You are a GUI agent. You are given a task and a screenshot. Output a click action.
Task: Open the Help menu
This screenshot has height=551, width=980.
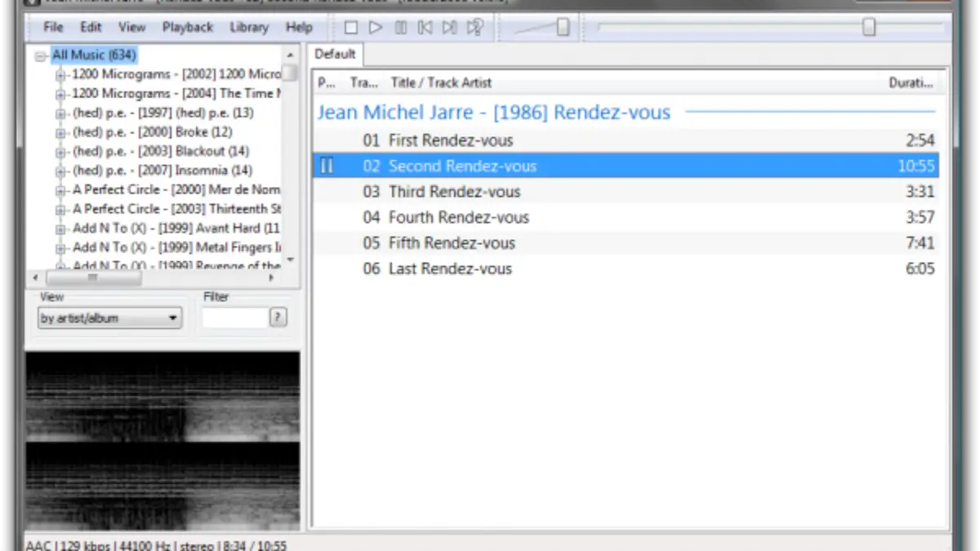(299, 27)
